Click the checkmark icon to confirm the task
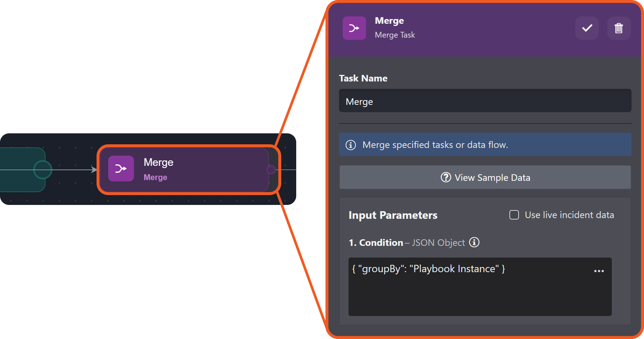Viewport: 644px width, 339px height. (587, 28)
